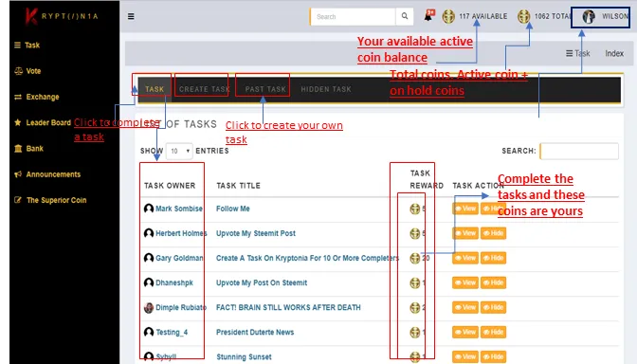Toggle the hamburger sidebar menu icon
This screenshot has height=364, width=637.
pyautogui.click(x=131, y=16)
